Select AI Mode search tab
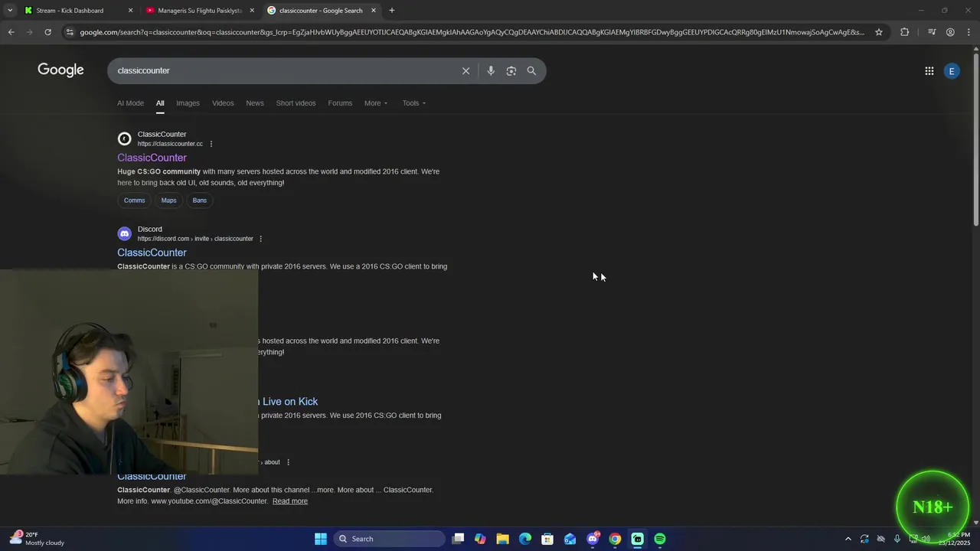The image size is (980, 551). click(130, 103)
